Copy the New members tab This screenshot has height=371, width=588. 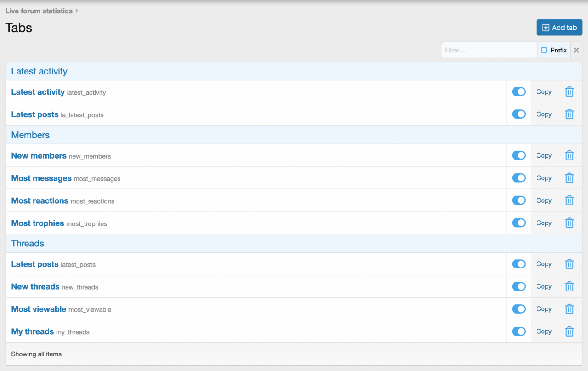(544, 155)
